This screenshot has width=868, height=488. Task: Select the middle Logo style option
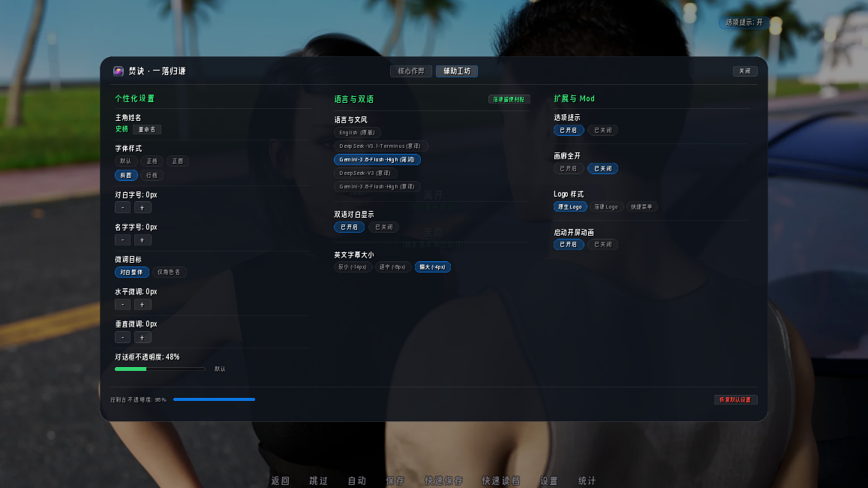606,206
